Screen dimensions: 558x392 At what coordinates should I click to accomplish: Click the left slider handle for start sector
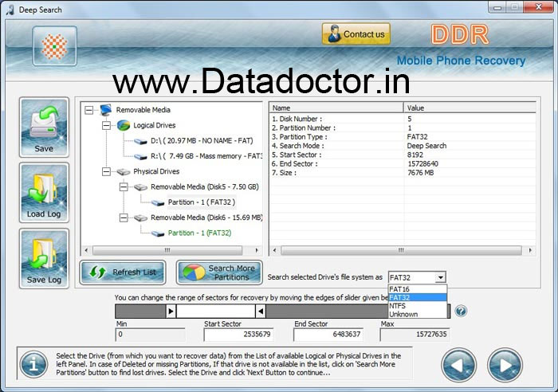(x=171, y=312)
